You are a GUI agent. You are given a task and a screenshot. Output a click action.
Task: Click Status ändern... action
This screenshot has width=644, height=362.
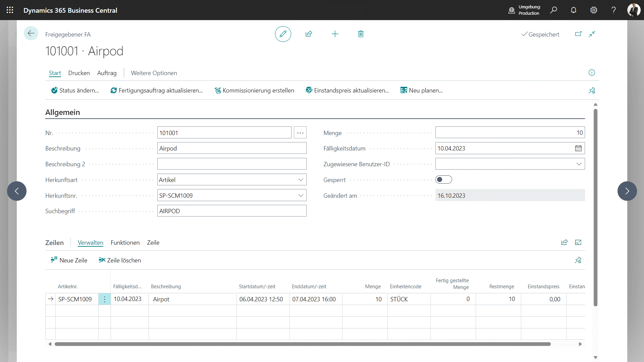click(75, 90)
